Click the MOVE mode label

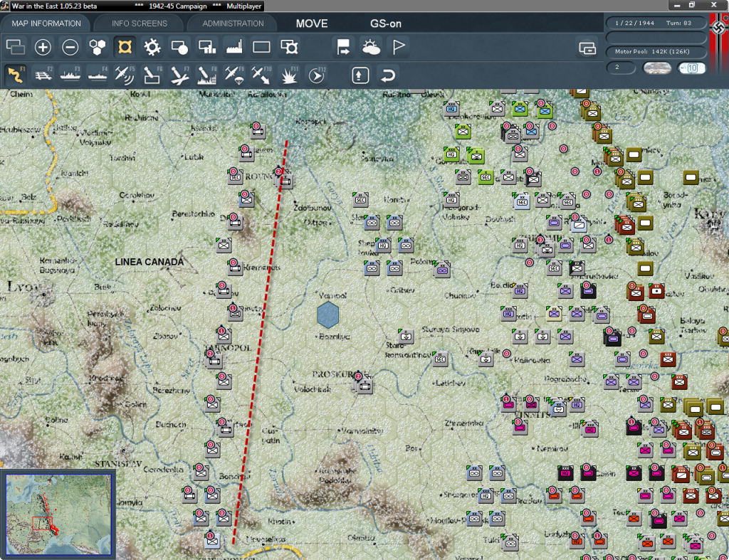(x=312, y=23)
